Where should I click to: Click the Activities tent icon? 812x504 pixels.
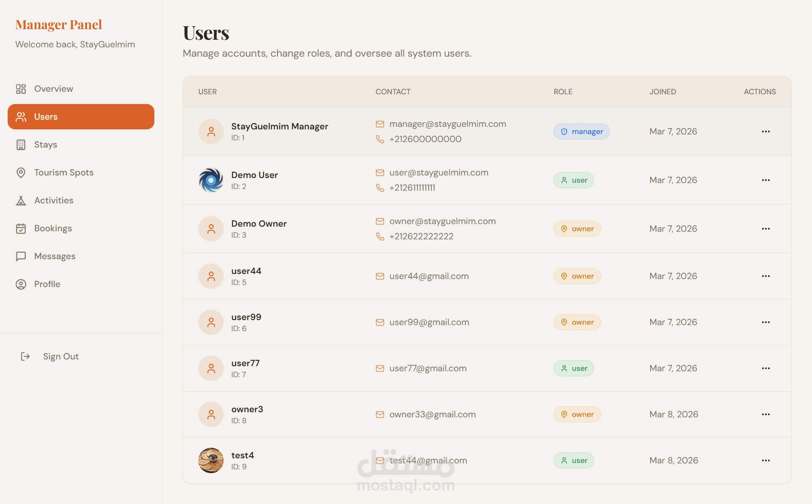[21, 200]
